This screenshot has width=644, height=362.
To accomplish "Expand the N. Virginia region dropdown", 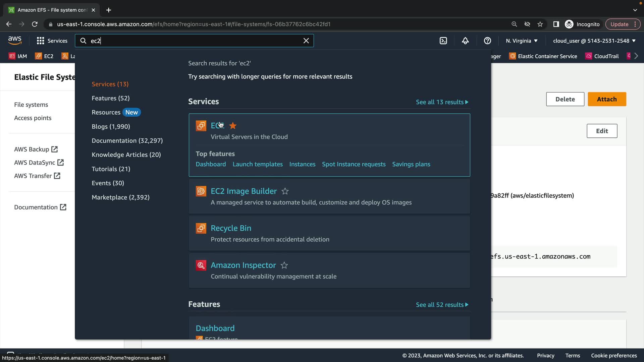I will (522, 41).
